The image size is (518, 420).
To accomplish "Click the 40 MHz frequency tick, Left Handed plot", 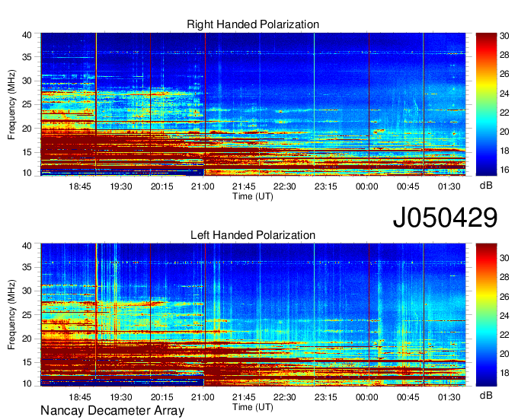I will tap(27, 246).
